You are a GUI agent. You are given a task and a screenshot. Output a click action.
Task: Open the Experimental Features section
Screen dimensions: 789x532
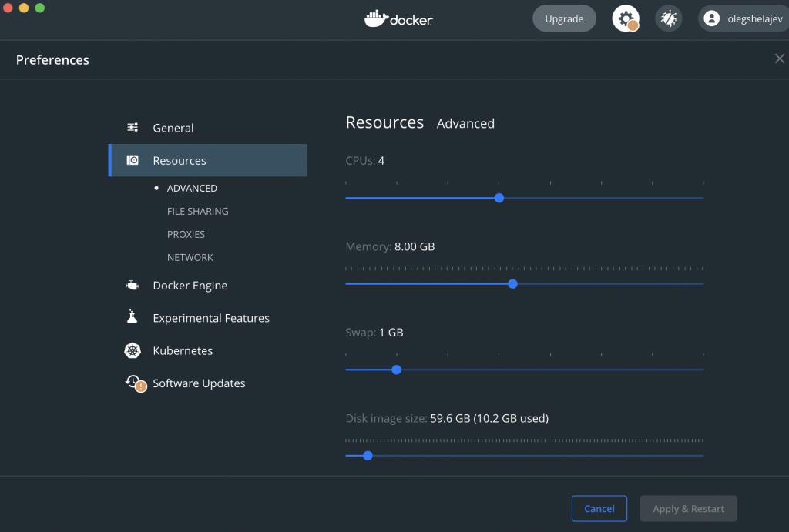211,318
